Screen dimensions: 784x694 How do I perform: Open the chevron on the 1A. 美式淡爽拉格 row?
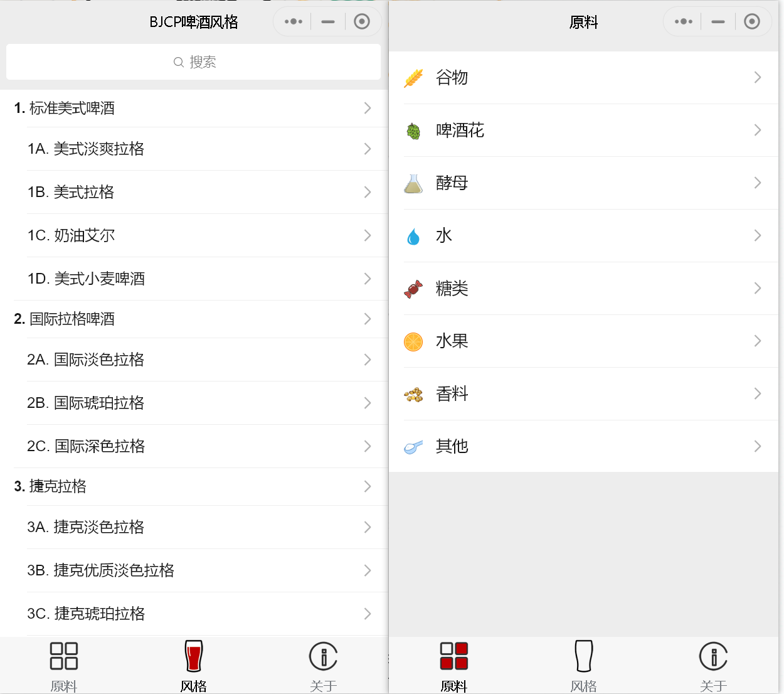pos(368,149)
